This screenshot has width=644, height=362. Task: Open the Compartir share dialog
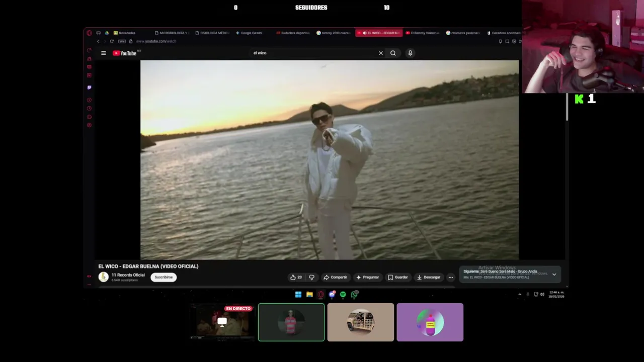coord(335,277)
